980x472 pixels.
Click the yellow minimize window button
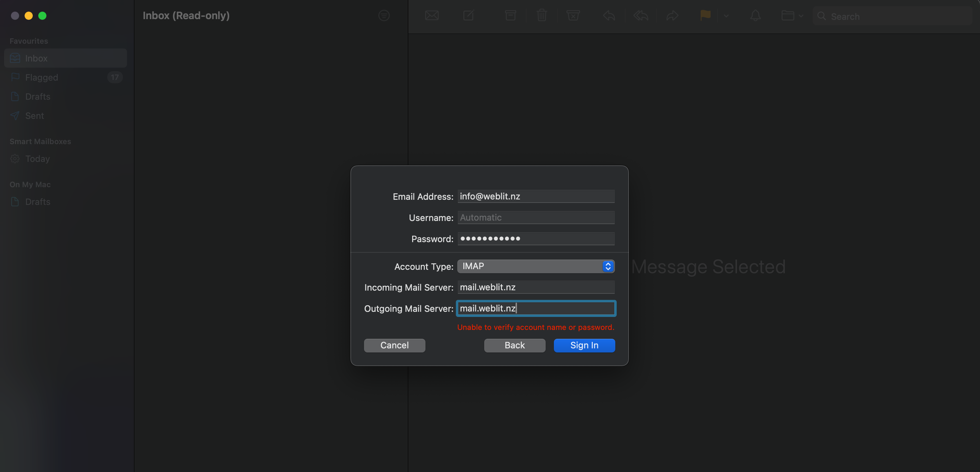[29, 16]
